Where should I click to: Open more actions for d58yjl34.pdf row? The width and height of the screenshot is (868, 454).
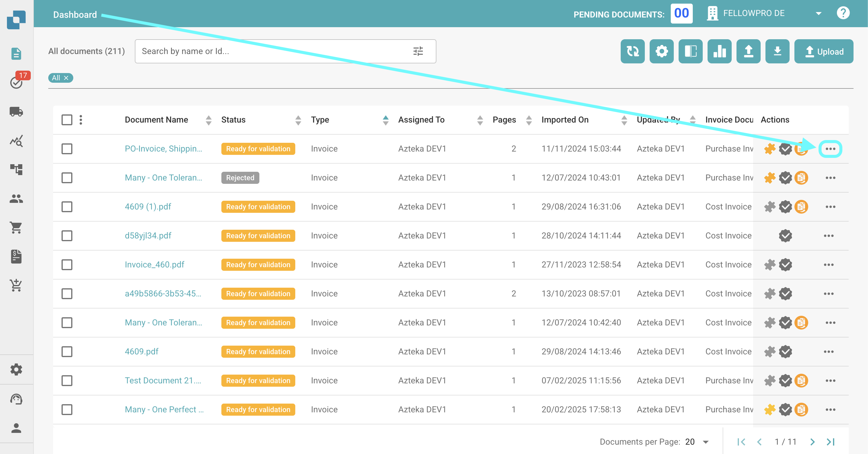[x=828, y=236]
